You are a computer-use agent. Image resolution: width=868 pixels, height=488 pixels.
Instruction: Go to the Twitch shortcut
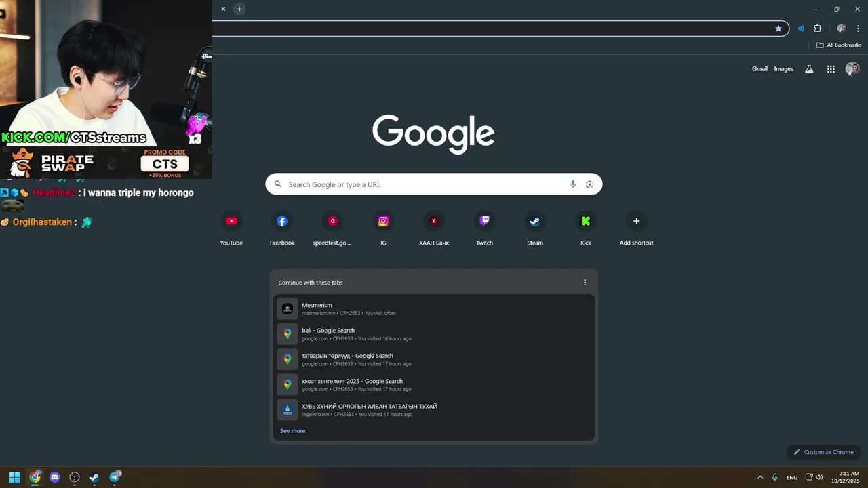tap(484, 229)
